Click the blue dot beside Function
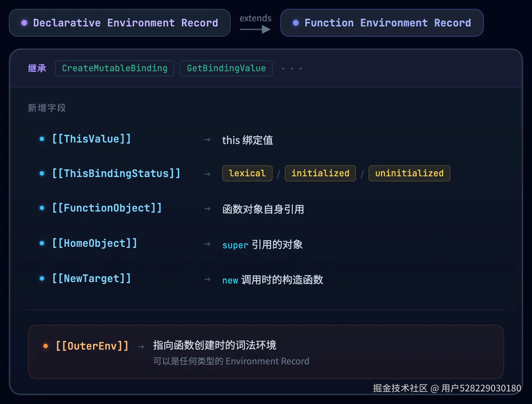This screenshot has width=532, height=404. point(296,23)
